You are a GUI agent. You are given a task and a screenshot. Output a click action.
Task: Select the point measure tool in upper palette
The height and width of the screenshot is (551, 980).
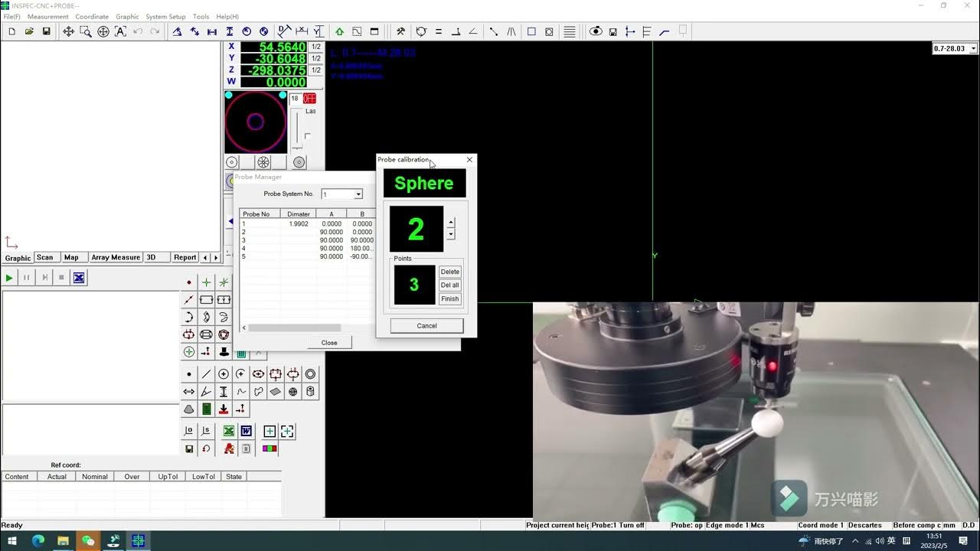pyautogui.click(x=189, y=282)
